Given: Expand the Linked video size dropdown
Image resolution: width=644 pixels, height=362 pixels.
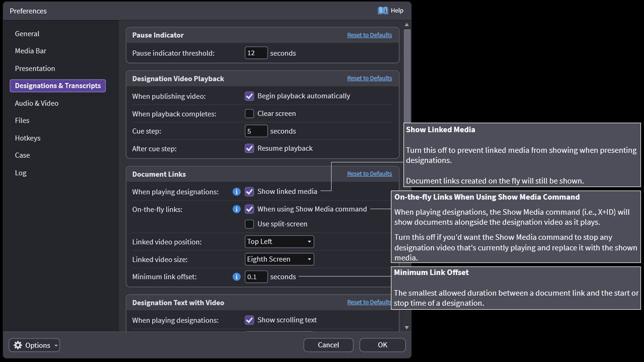Looking at the screenshot, I should coord(279,259).
